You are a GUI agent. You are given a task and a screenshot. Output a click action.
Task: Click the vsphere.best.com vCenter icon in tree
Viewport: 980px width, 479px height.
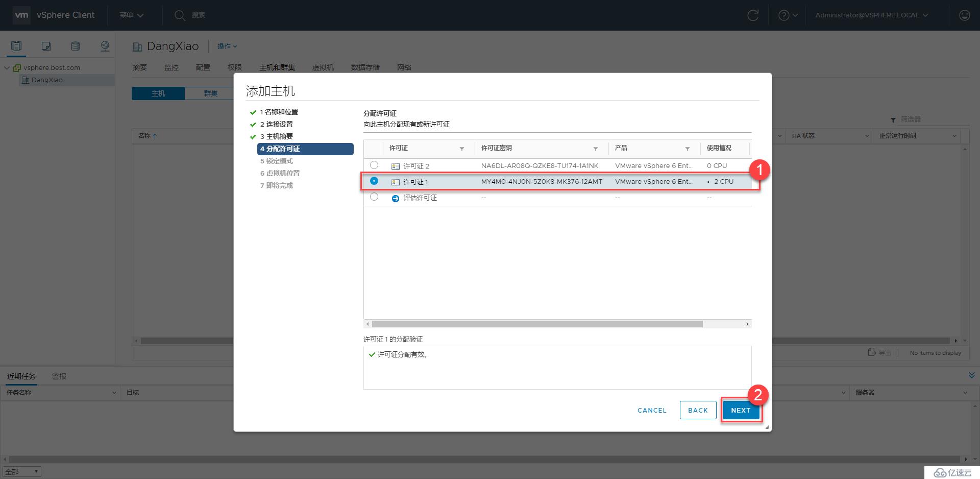[x=17, y=67]
